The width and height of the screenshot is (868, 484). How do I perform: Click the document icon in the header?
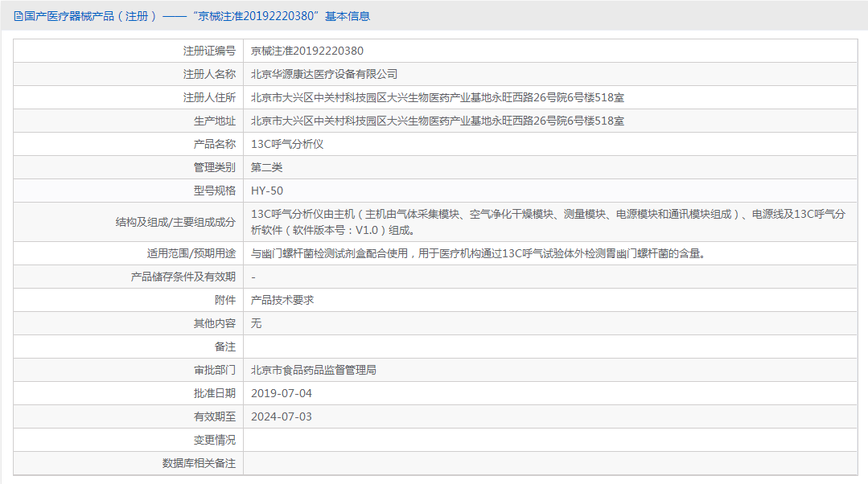tap(19, 16)
